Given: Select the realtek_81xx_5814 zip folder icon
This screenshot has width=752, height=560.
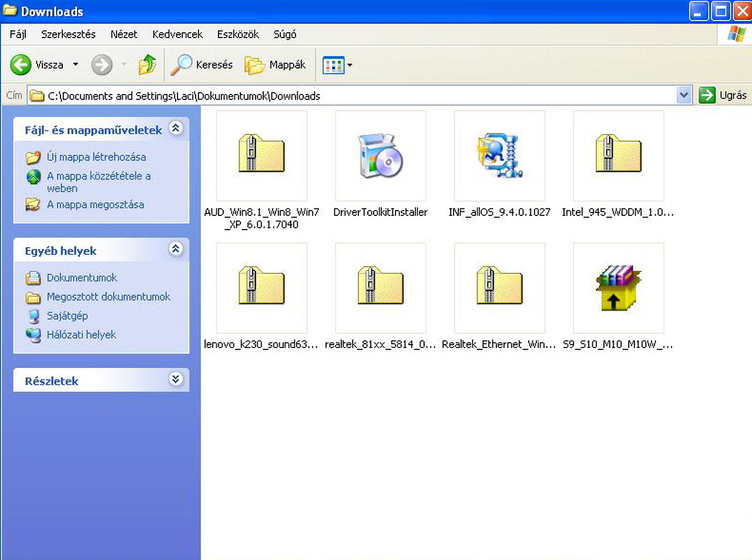Looking at the screenshot, I should pyautogui.click(x=381, y=286).
